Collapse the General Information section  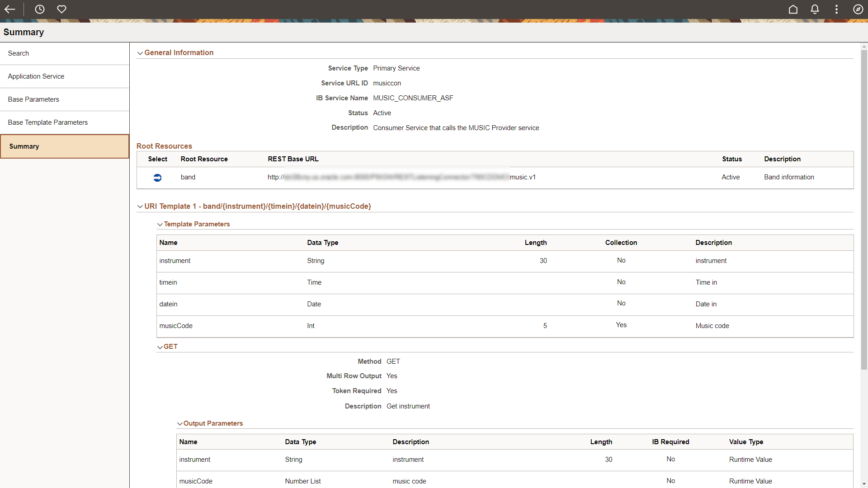[x=140, y=53]
